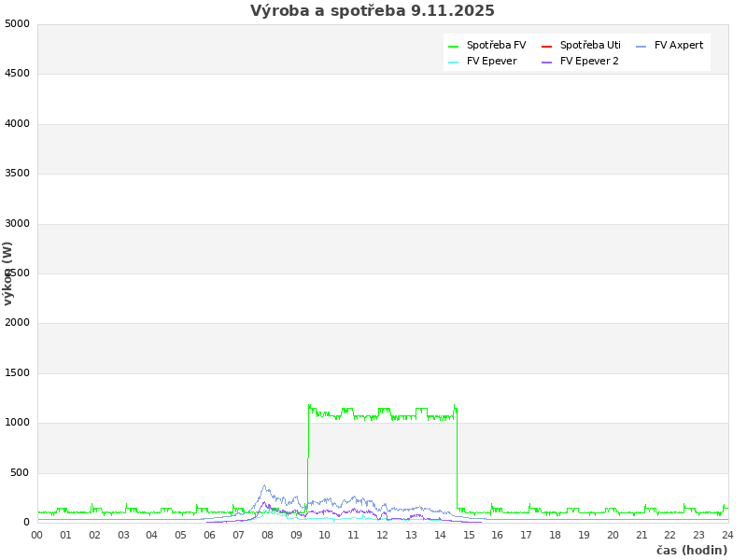
Task: Click the 1000 tick on the power axis
Action: 17,423
